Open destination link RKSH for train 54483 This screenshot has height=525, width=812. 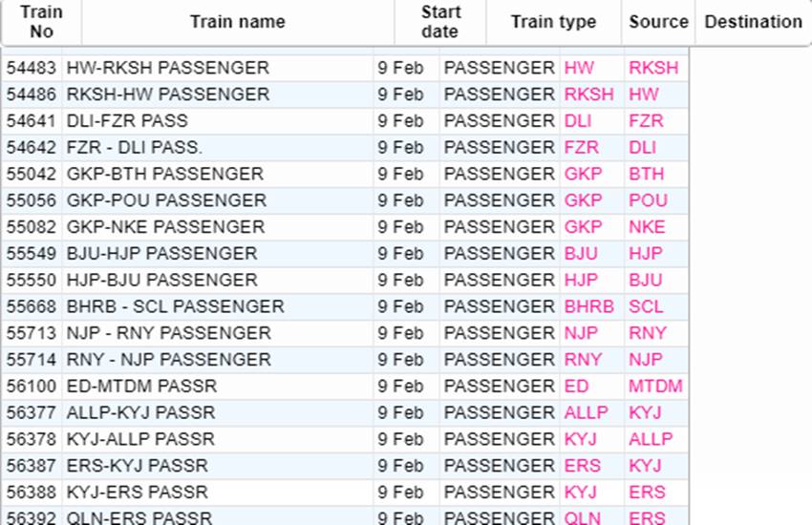[653, 68]
